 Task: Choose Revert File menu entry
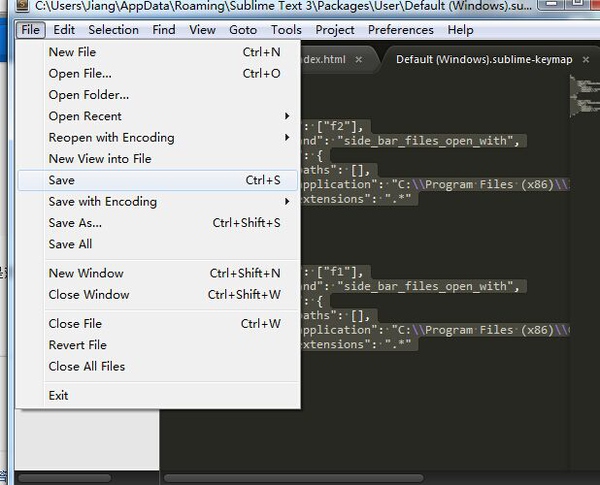158,345
